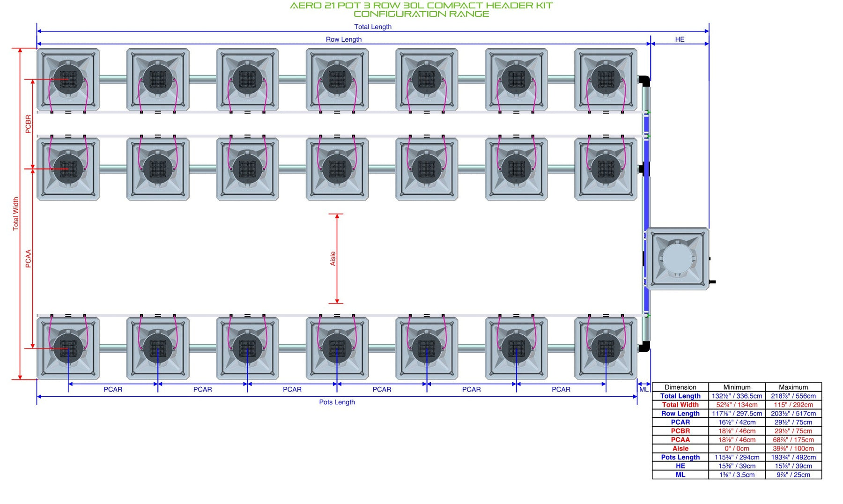Screen dimensions: 843x504
Task: Click the '203½" / 517cm' cell
Action: (x=793, y=414)
